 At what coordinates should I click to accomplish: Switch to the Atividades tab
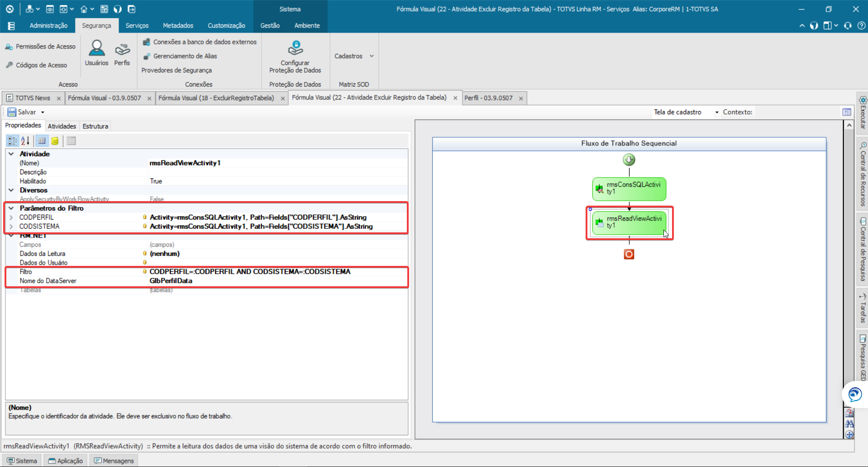(x=62, y=126)
